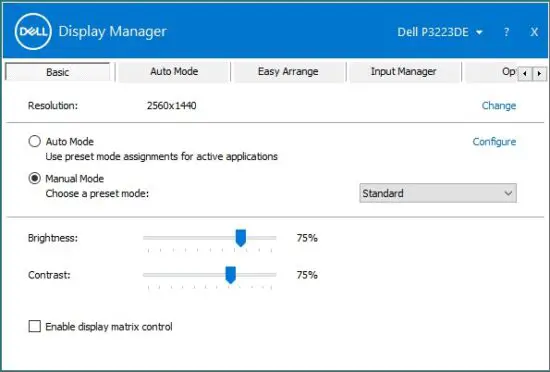Image resolution: width=550 pixels, height=372 pixels.
Task: Switch to the Basic tab
Action: (x=58, y=72)
